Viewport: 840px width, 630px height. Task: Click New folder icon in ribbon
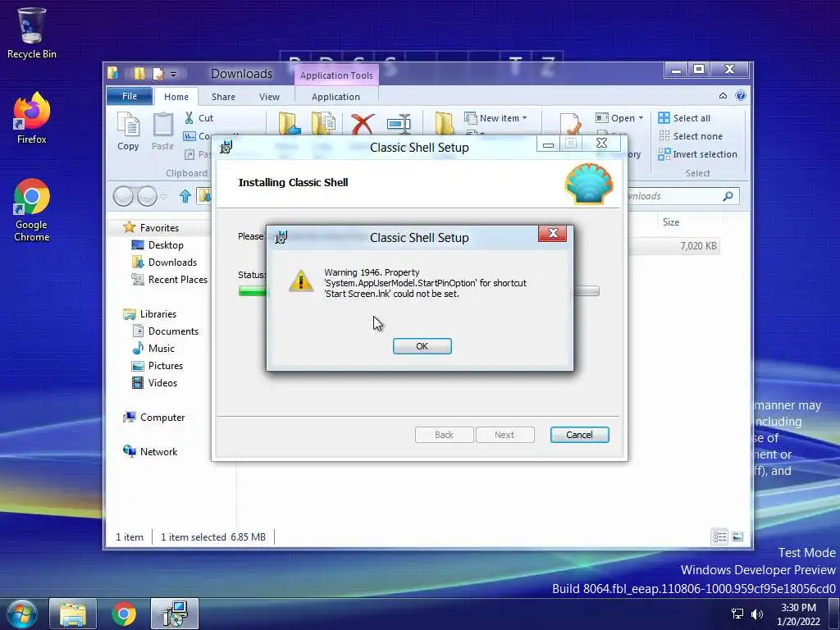pyautogui.click(x=444, y=125)
